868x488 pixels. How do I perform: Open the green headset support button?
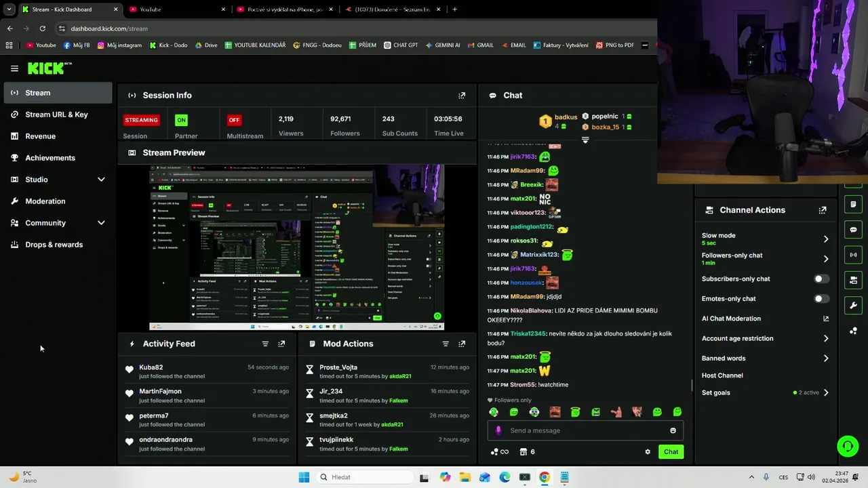point(848,446)
